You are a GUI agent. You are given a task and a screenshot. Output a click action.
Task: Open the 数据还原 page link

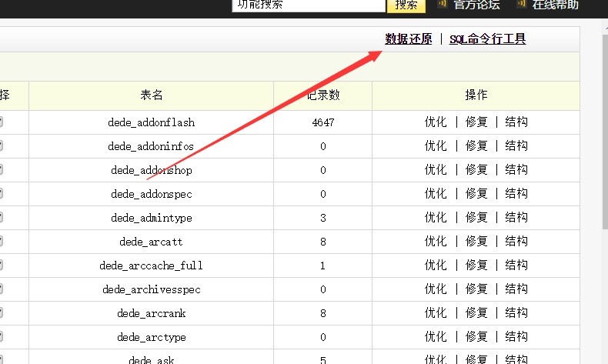409,38
